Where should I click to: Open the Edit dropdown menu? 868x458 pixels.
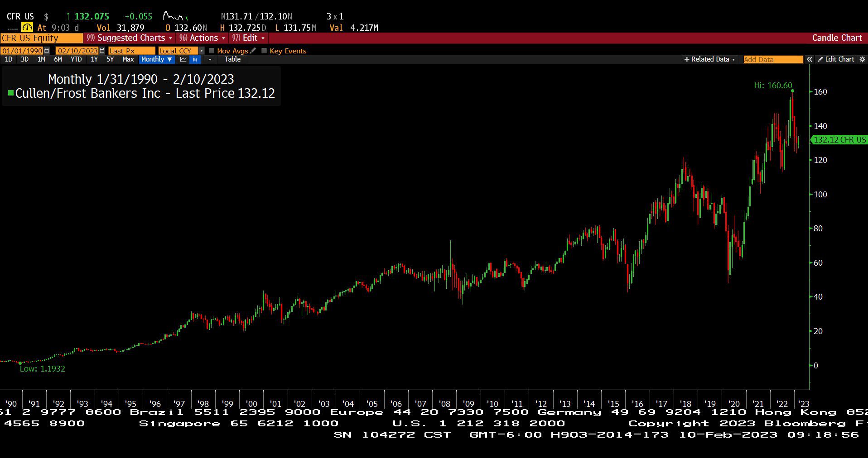point(248,38)
